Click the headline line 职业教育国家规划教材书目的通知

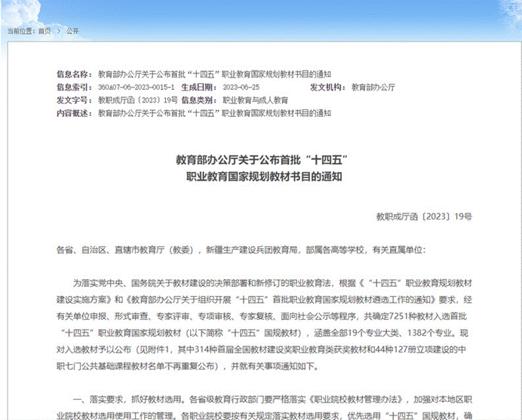pyautogui.click(x=264, y=176)
